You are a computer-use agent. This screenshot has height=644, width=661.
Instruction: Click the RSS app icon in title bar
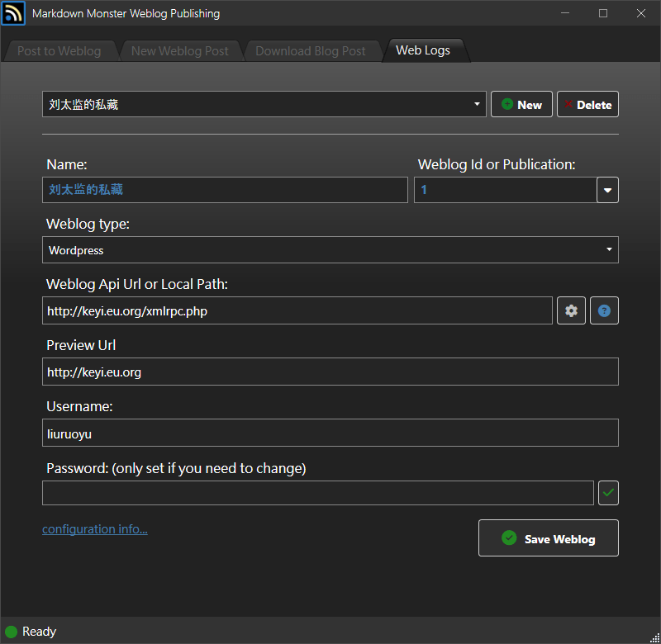[x=13, y=13]
